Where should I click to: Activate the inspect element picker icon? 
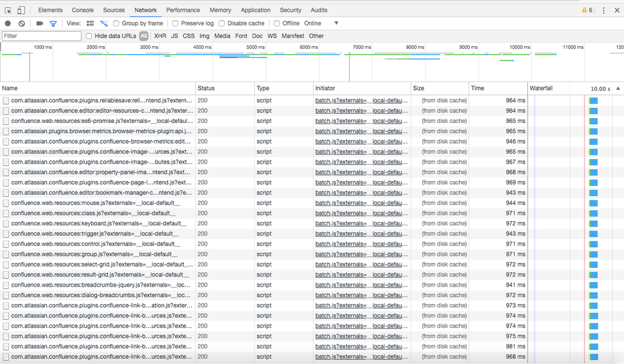(8, 10)
